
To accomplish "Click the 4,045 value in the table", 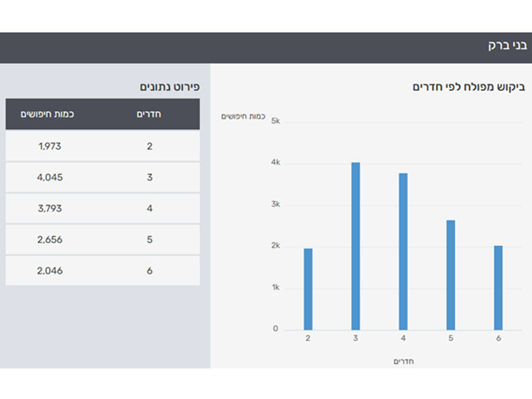I will [x=50, y=178].
